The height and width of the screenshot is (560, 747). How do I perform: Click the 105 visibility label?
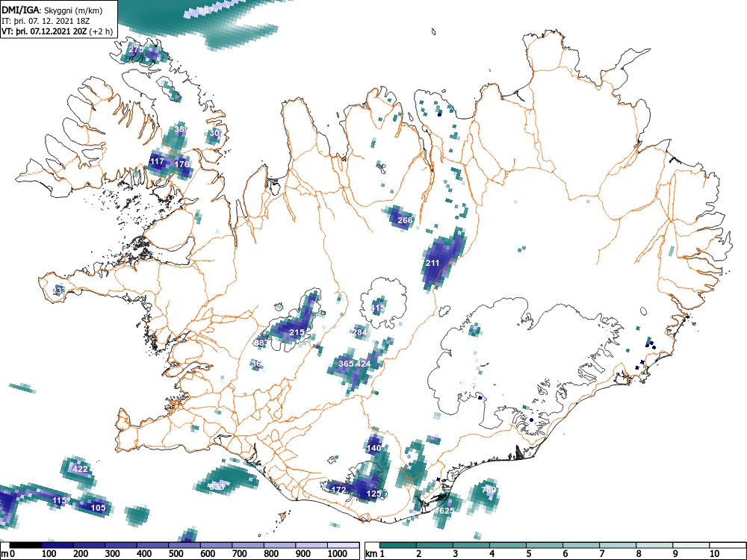[x=98, y=508]
